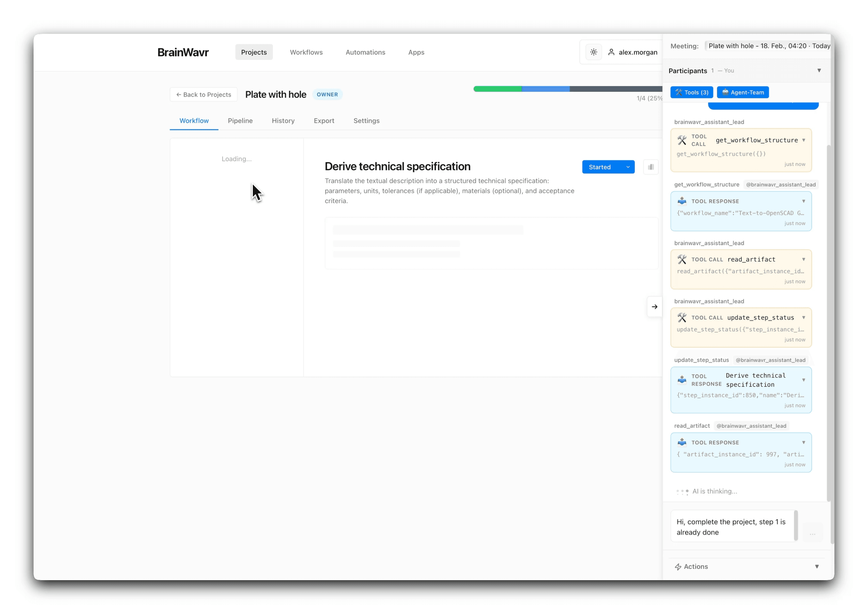Click the tools icon on read_artifact call
868x614 pixels.
[681, 259]
